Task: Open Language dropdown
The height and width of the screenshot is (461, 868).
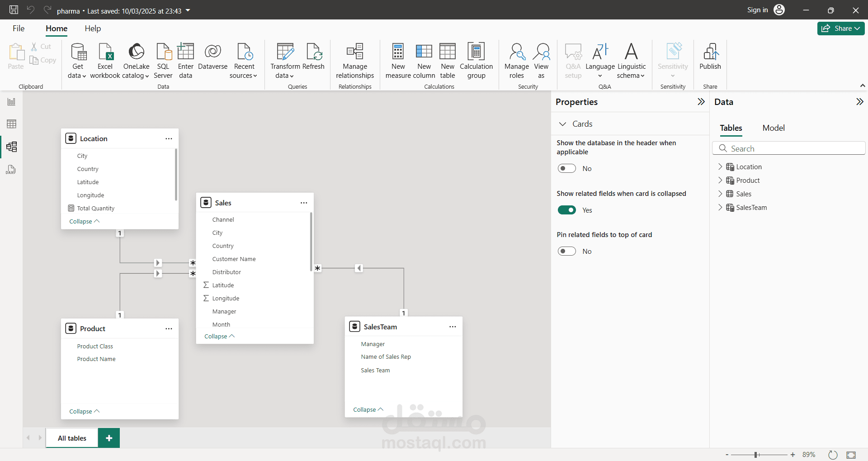Action: click(x=600, y=61)
